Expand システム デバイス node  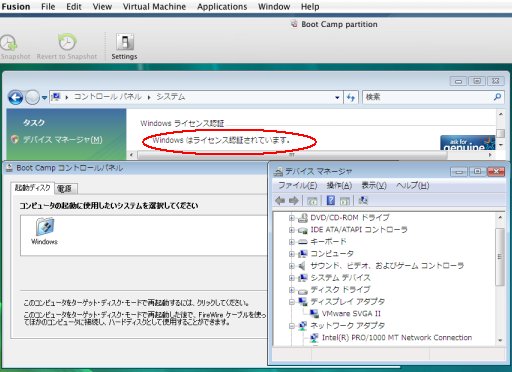tap(291, 278)
